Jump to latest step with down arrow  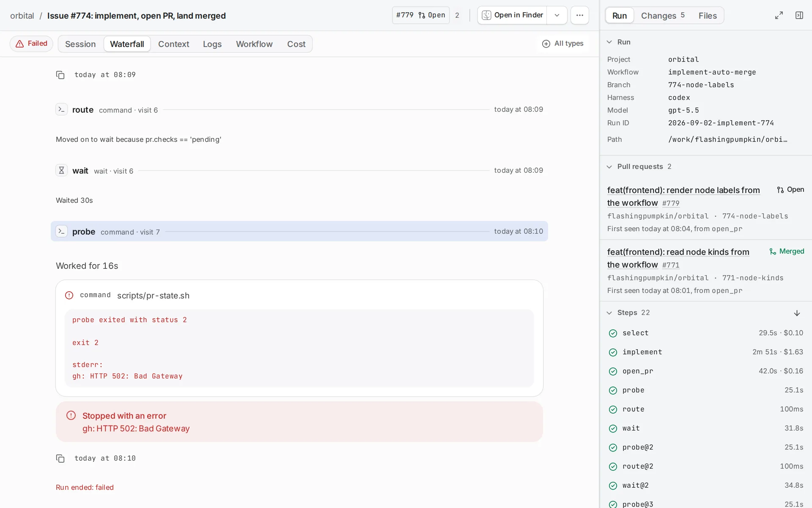797,313
